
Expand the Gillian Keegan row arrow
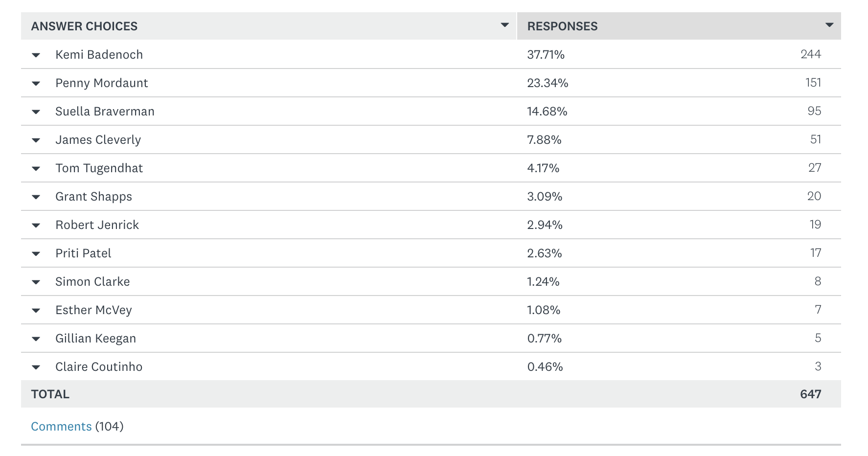[36, 339]
